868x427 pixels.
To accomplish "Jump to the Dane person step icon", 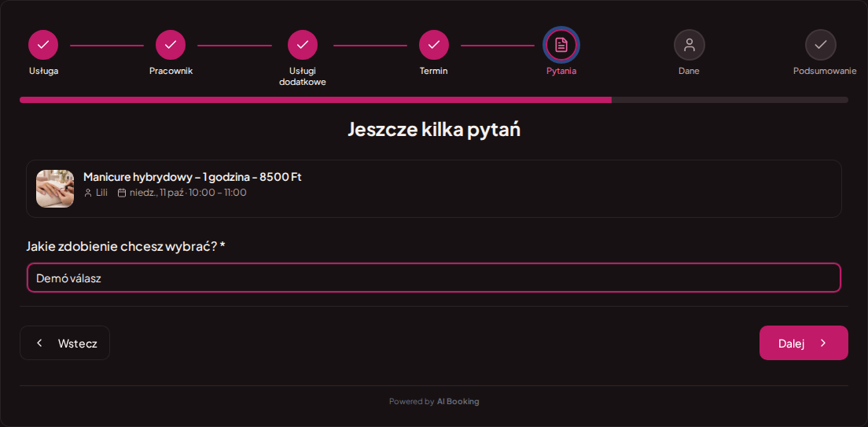I will (690, 45).
